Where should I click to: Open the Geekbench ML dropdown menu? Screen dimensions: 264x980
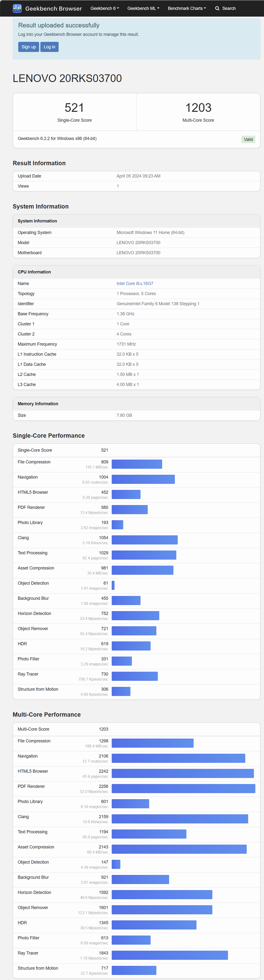pos(143,8)
